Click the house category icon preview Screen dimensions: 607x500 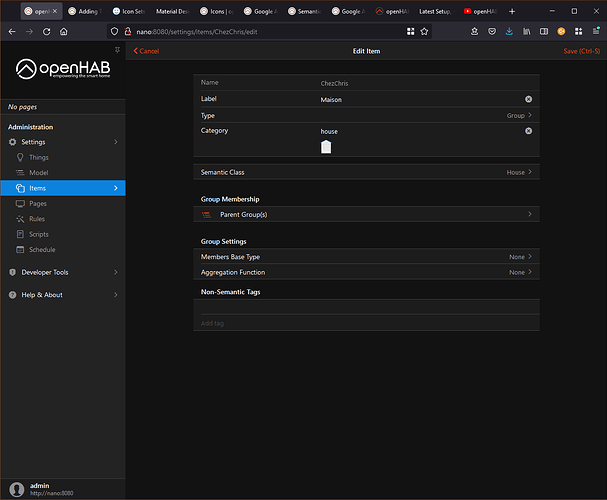point(326,147)
